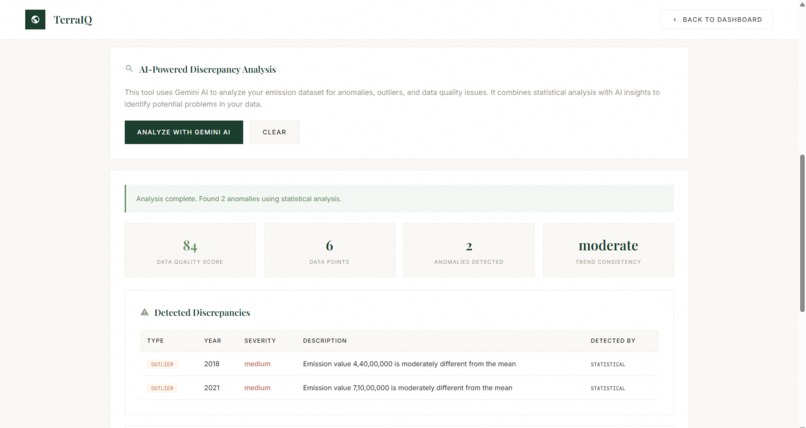This screenshot has width=806, height=428.
Task: Click the Detected By column header
Action: (x=613, y=341)
